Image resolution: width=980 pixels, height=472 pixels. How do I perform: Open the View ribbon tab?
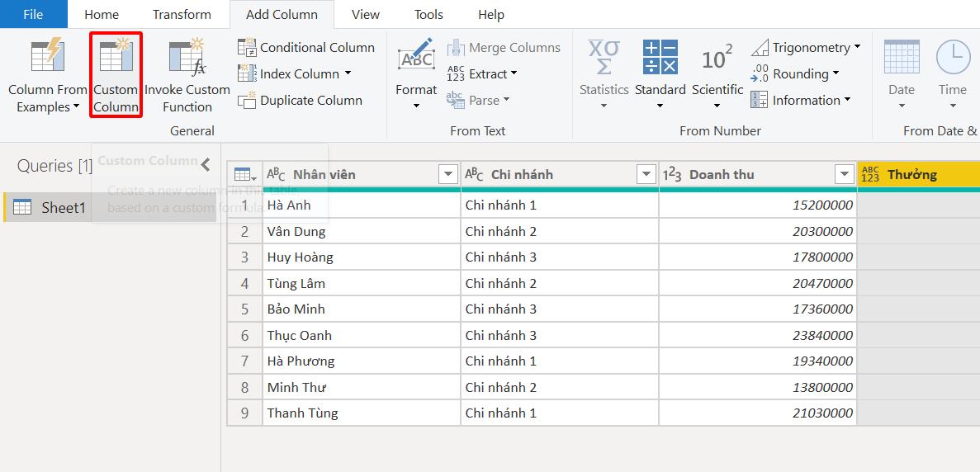(x=367, y=14)
